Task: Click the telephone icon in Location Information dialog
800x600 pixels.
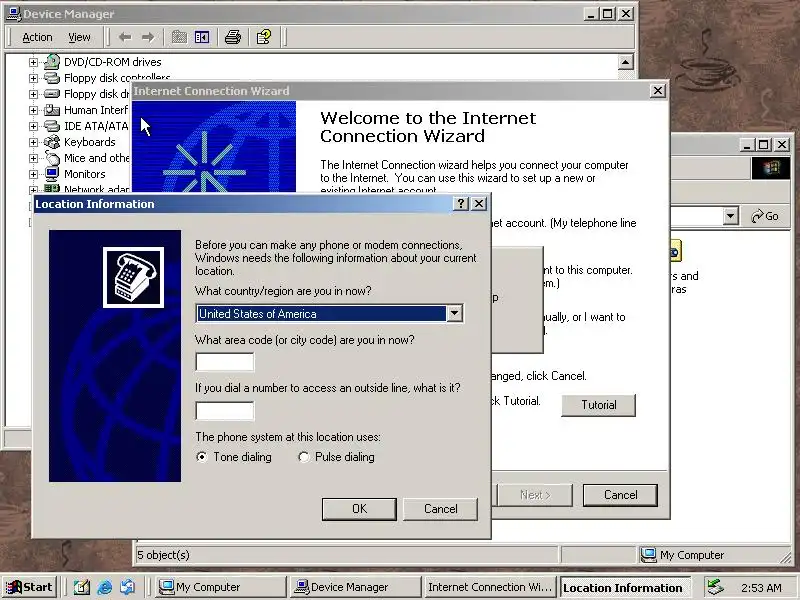Action: click(133, 277)
